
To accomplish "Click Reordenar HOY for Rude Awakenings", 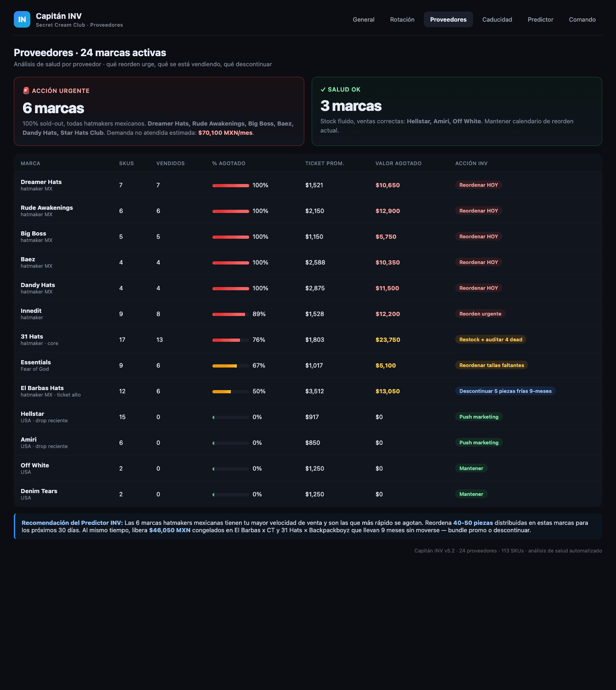I will [x=479, y=211].
